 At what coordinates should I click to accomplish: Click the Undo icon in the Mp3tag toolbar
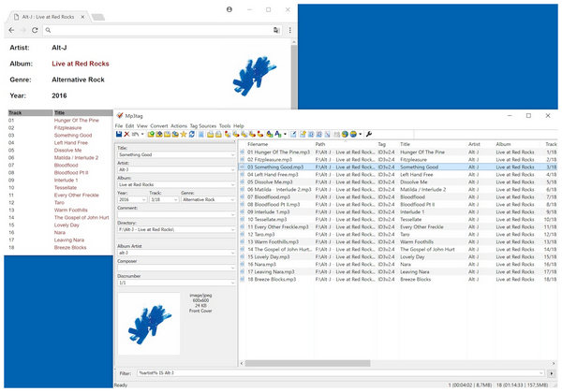(135, 134)
